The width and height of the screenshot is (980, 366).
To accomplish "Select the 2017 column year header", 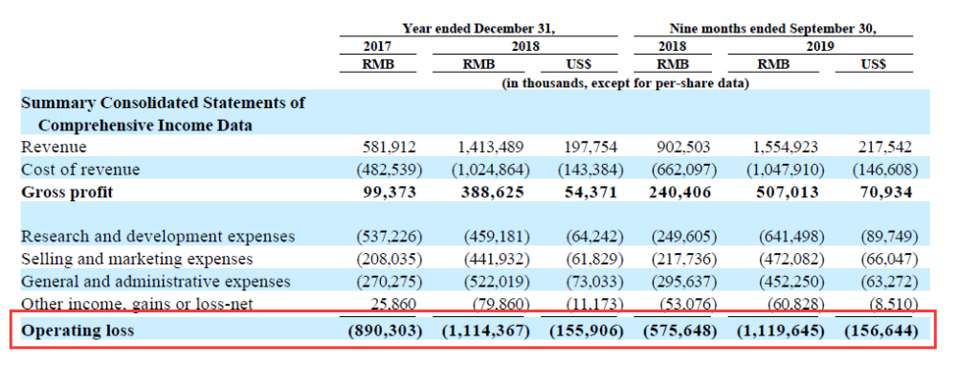I will (x=378, y=46).
